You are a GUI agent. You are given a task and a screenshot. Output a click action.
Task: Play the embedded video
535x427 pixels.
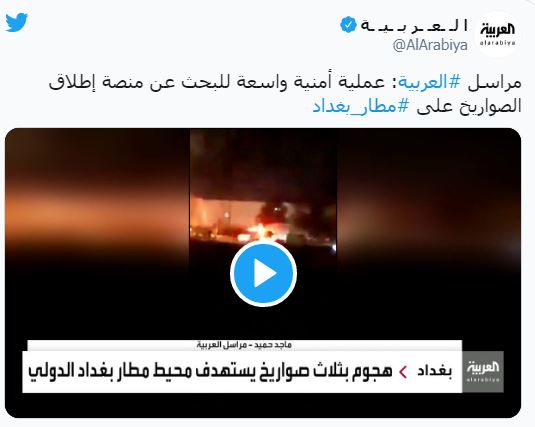pyautogui.click(x=263, y=273)
